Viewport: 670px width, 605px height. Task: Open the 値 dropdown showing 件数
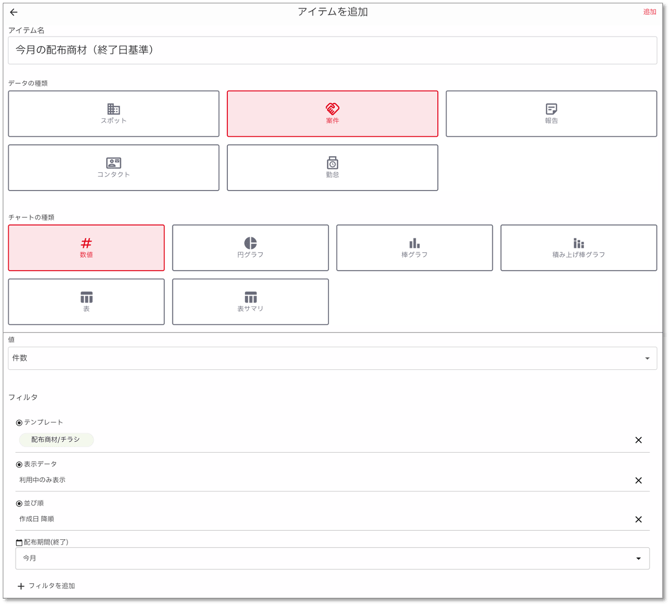point(332,358)
